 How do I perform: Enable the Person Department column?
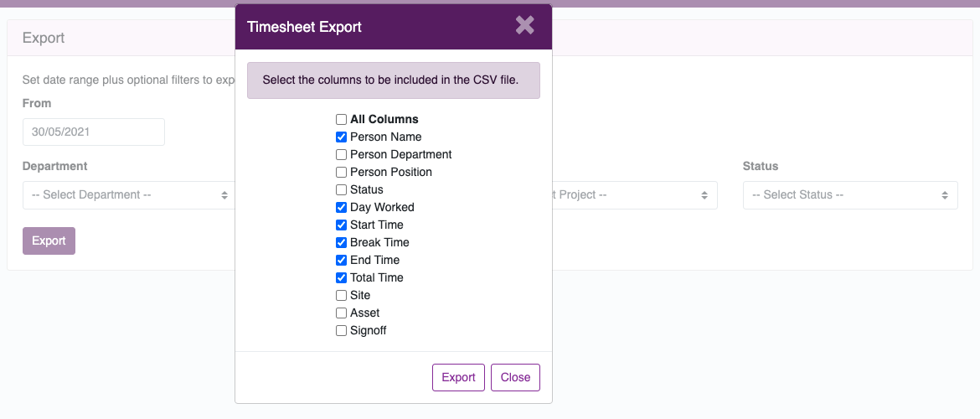click(x=341, y=154)
